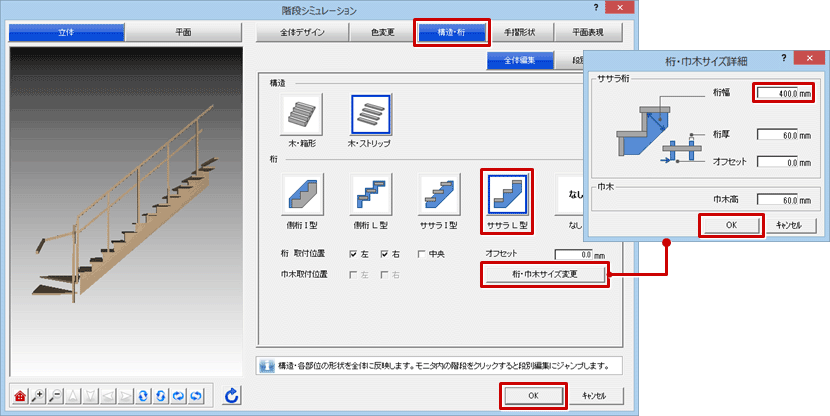830x416 pixels.
Task: Choose the ササラＬ型 stringer type
Action: pos(508,193)
